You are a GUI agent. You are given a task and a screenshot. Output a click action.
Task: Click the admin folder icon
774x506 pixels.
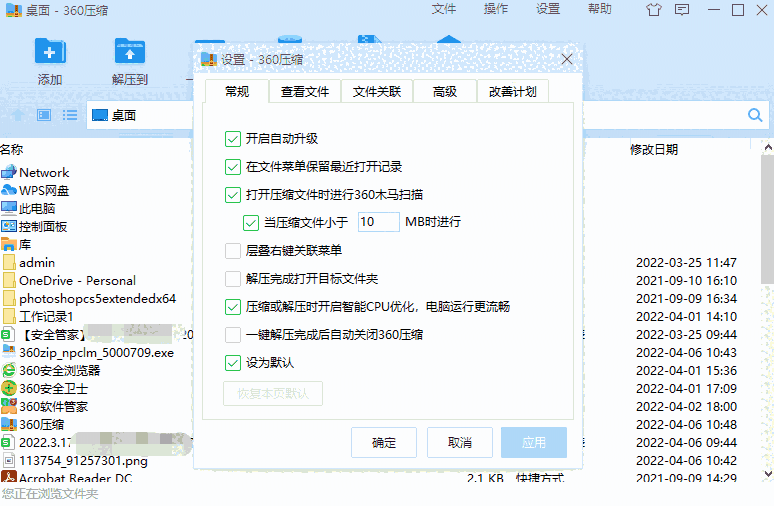coord(9,262)
